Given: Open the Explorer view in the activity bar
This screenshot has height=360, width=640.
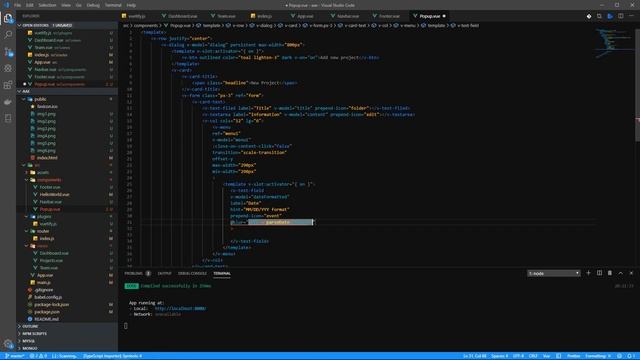Looking at the screenshot, I should [8, 18].
